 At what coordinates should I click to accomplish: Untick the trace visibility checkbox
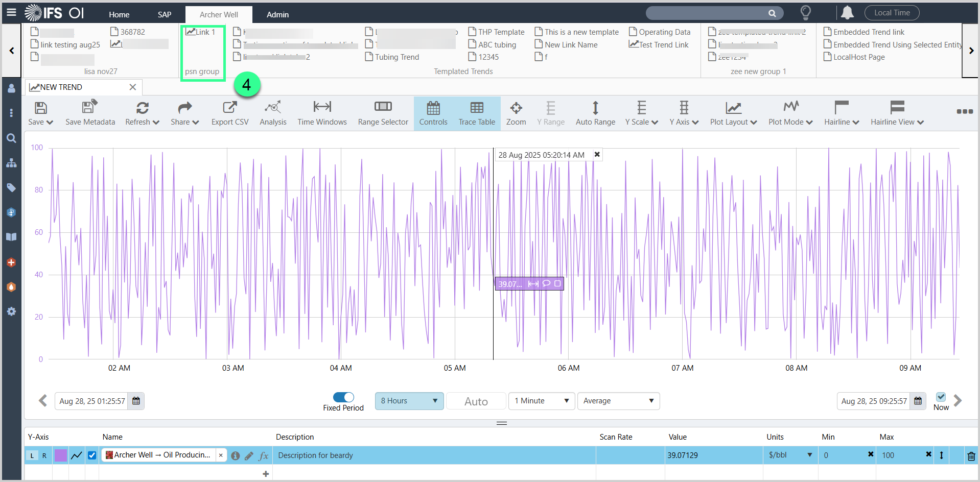[x=92, y=455]
